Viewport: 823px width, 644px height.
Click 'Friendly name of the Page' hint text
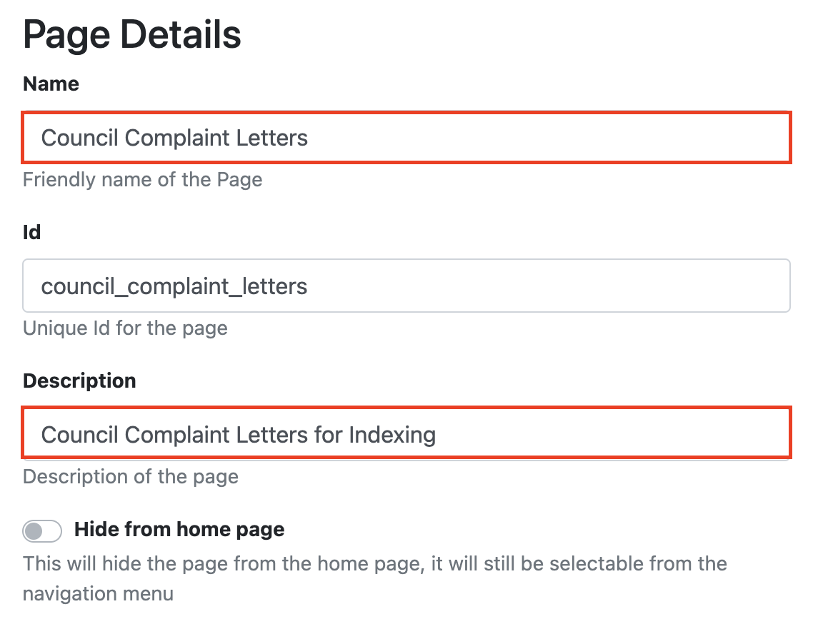(x=142, y=179)
